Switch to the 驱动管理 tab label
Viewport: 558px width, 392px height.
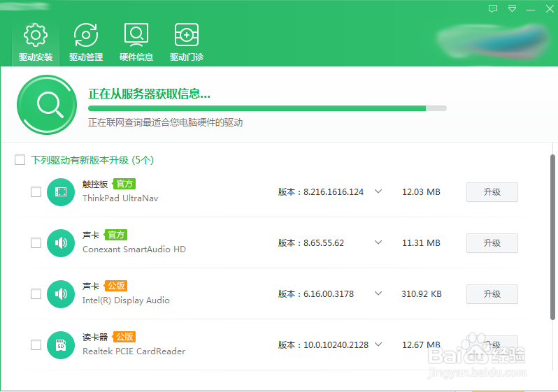86,57
